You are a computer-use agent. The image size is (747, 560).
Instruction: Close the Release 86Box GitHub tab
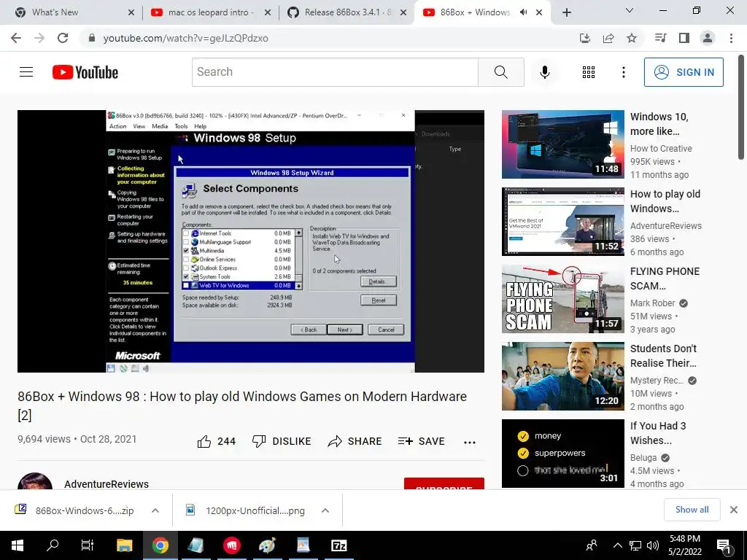pyautogui.click(x=403, y=13)
